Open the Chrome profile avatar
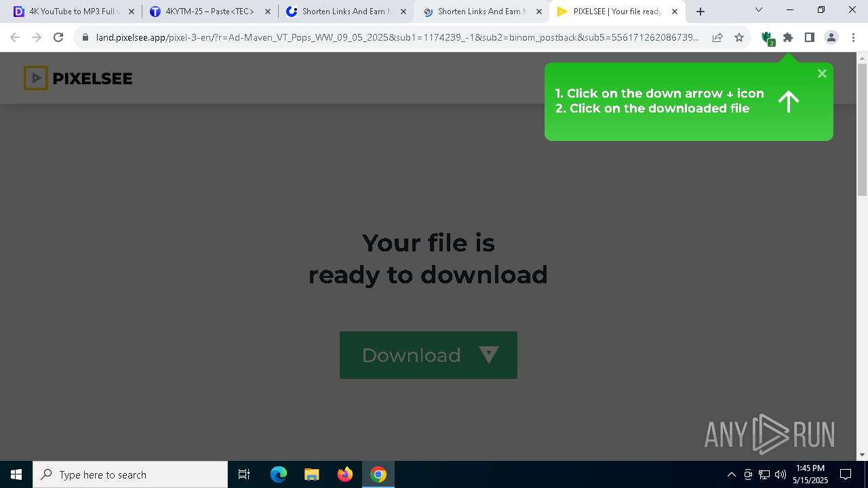868x488 pixels. 831,37
